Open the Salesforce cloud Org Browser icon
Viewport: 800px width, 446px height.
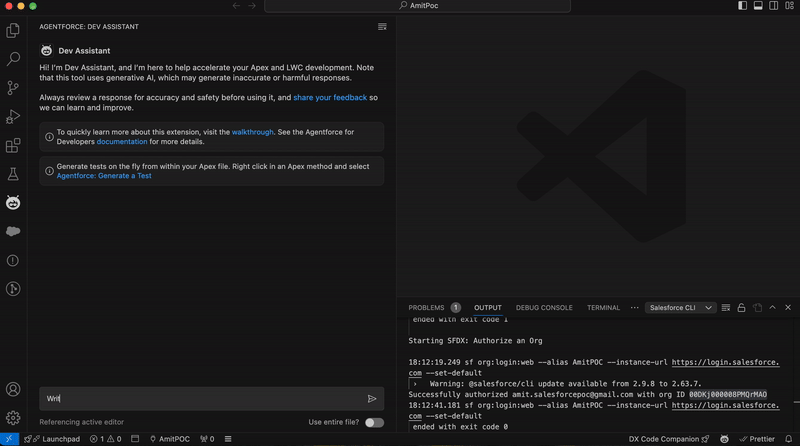click(13, 231)
